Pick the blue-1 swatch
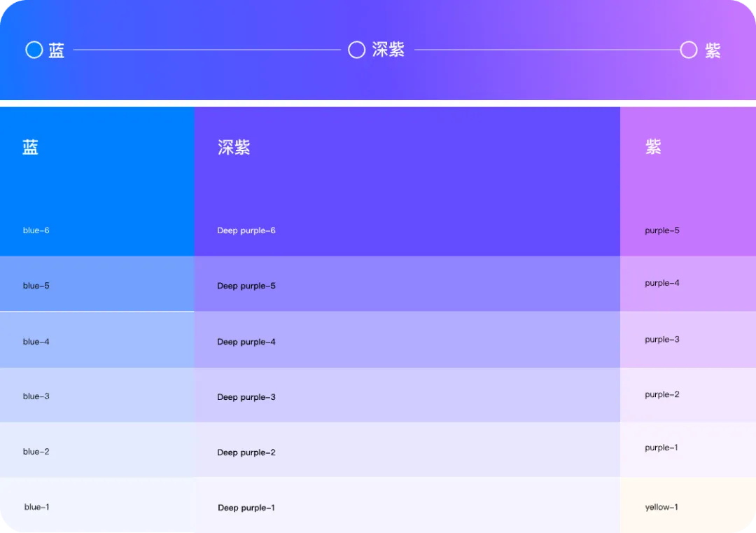 97,505
